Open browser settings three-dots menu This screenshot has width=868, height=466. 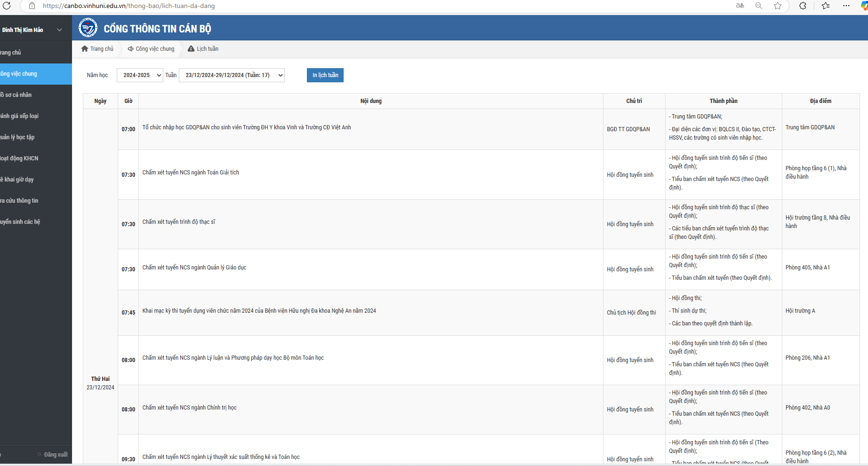coord(846,6)
